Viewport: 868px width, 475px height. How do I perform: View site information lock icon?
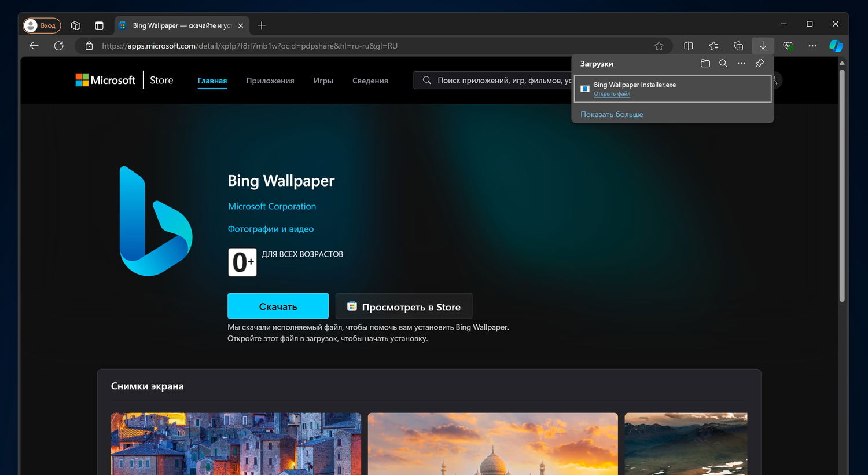coord(89,46)
